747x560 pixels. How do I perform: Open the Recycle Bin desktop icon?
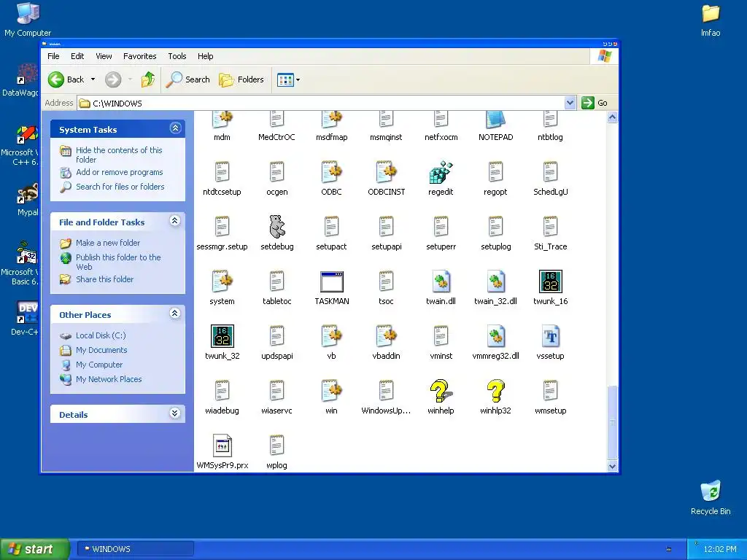pyautogui.click(x=711, y=491)
